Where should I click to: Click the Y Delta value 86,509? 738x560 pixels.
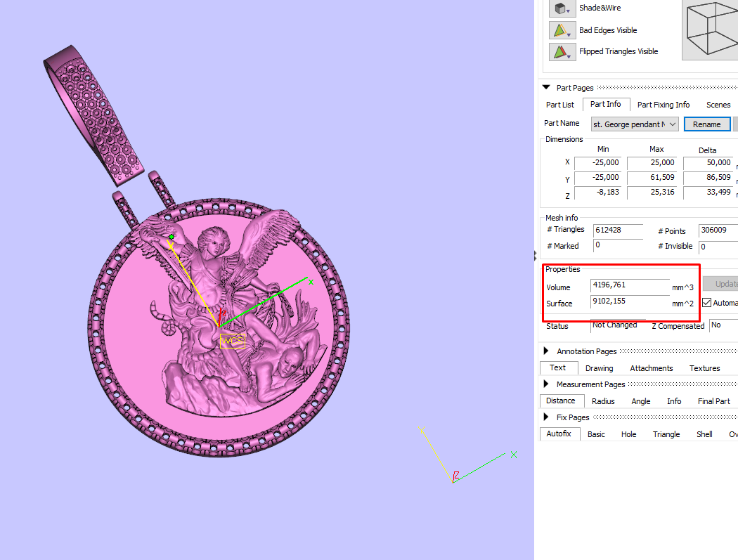click(708, 178)
